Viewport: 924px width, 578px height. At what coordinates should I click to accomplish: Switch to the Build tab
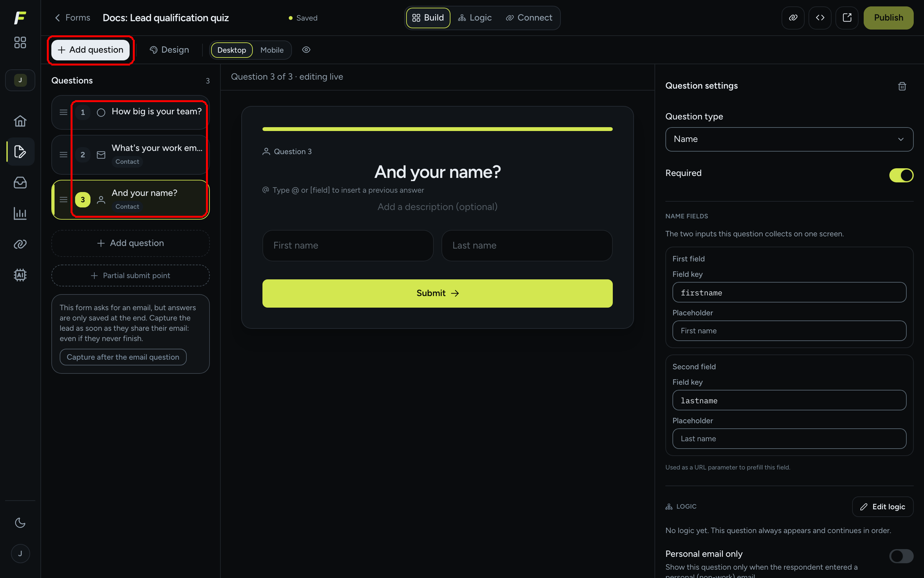coord(428,18)
